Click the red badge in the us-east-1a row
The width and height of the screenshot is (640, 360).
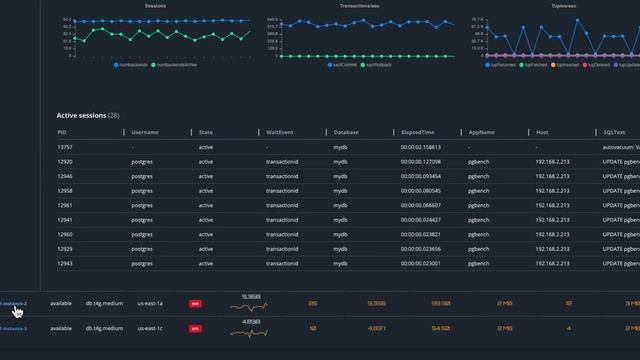195,304
